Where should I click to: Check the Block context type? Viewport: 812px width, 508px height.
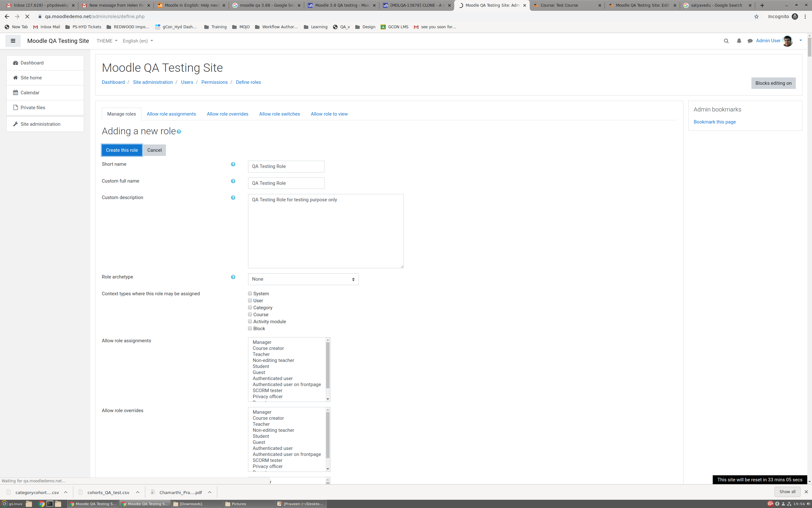[x=250, y=328]
